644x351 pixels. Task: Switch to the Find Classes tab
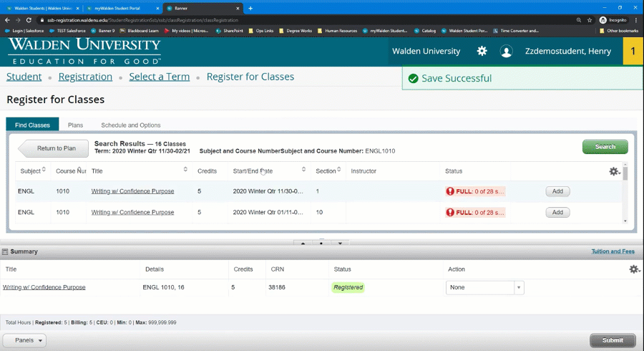[32, 125]
